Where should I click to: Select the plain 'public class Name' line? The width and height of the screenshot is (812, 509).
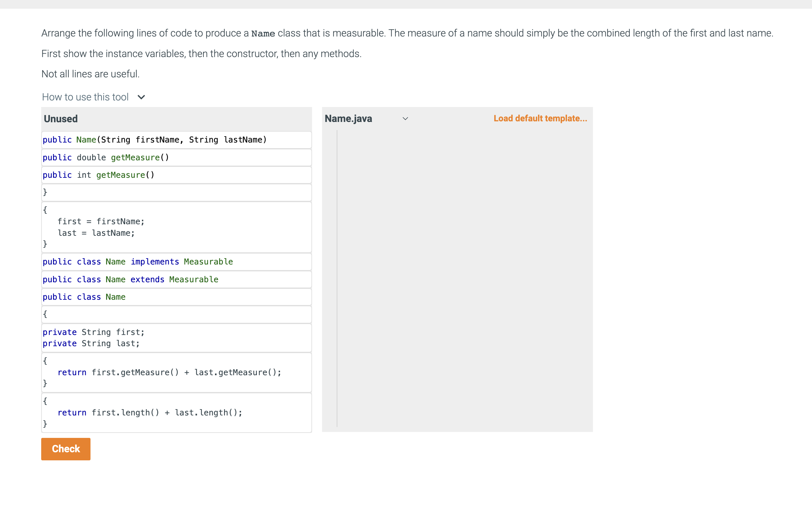tap(84, 297)
